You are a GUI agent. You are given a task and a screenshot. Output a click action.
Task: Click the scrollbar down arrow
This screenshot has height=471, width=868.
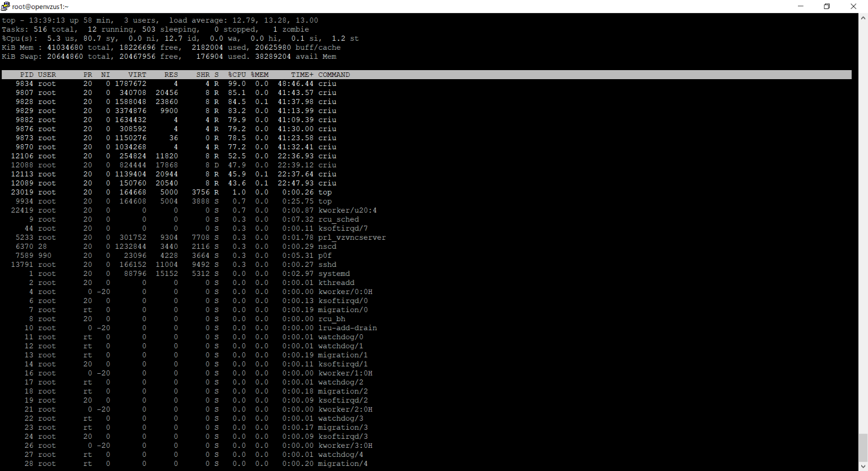[863, 466]
